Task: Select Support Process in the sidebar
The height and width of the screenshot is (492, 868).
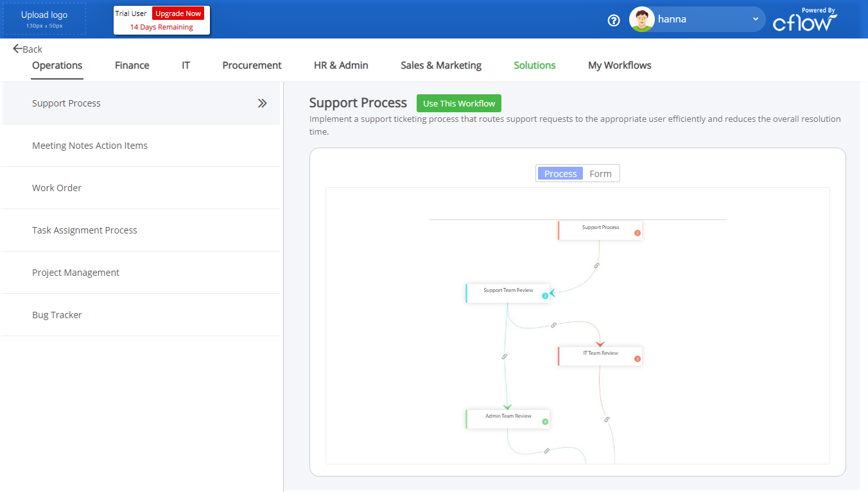Action: coord(140,103)
